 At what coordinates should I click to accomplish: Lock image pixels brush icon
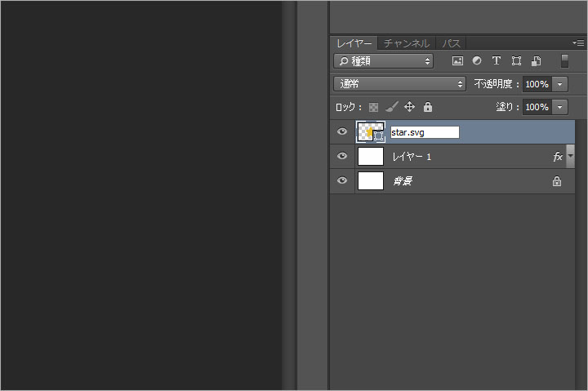[391, 107]
